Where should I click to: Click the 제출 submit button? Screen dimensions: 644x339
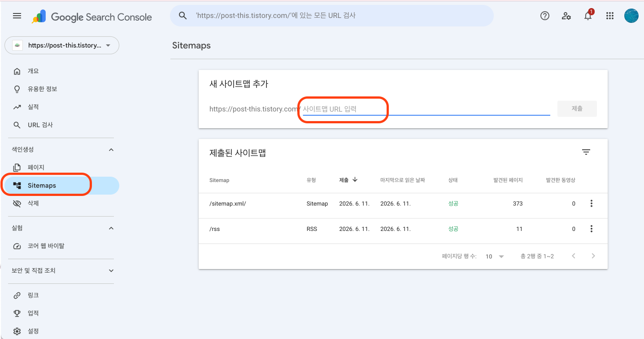577,109
